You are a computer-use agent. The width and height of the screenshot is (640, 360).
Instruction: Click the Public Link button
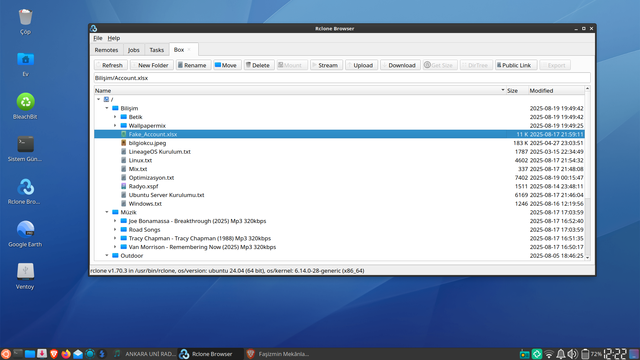click(516, 65)
